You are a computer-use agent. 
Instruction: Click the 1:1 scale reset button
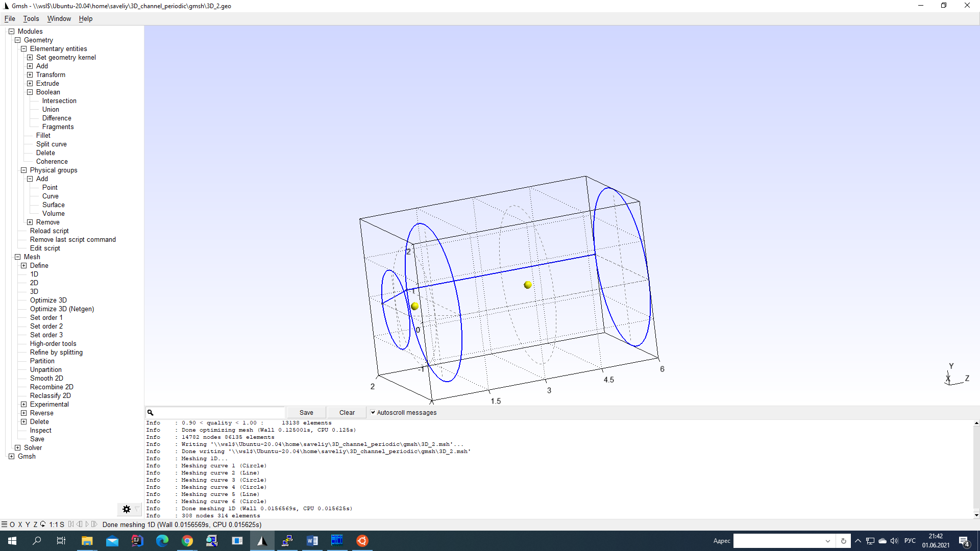[x=54, y=524]
